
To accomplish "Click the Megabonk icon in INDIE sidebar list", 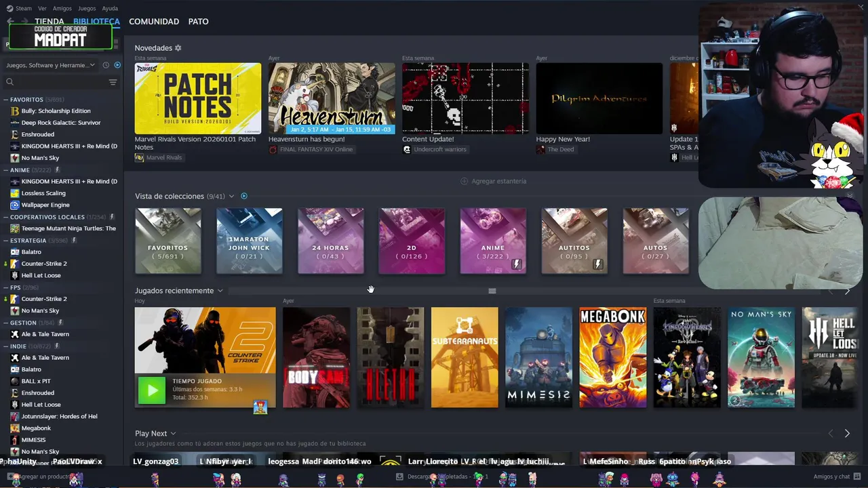I will click(x=15, y=428).
